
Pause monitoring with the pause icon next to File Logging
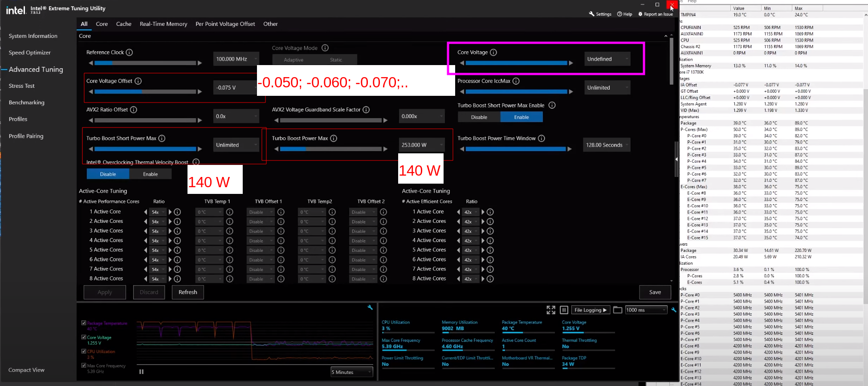(564, 310)
